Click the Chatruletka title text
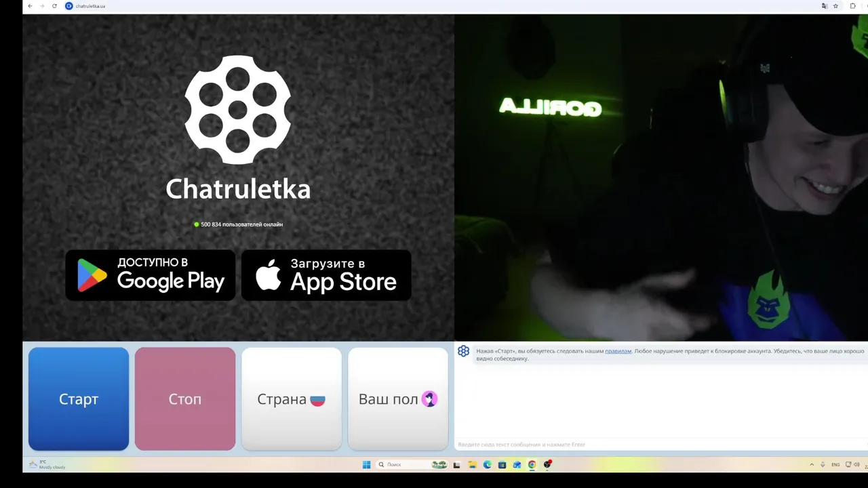 pos(238,188)
